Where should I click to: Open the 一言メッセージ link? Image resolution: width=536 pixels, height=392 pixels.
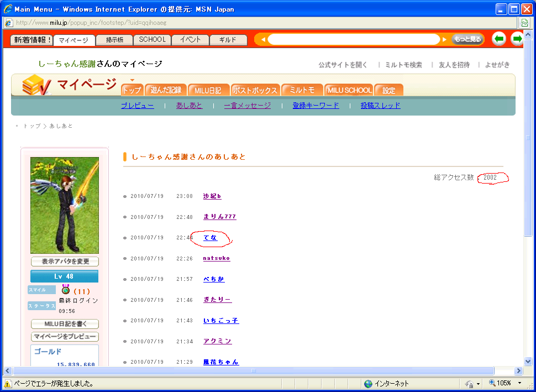click(247, 106)
